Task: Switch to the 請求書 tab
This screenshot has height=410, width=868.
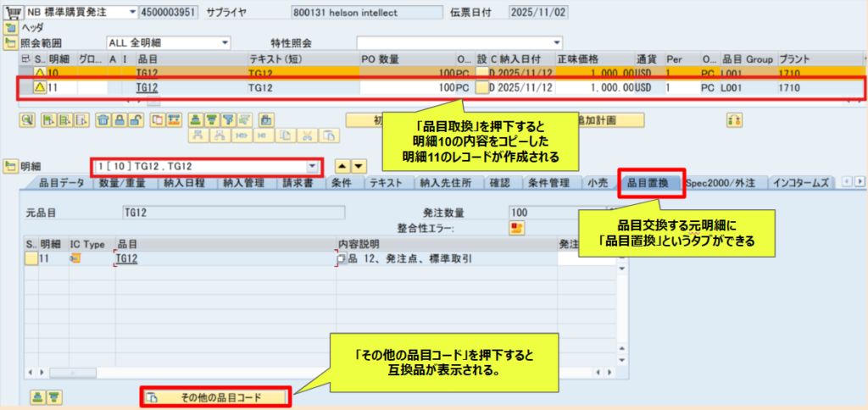Action: 299,185
